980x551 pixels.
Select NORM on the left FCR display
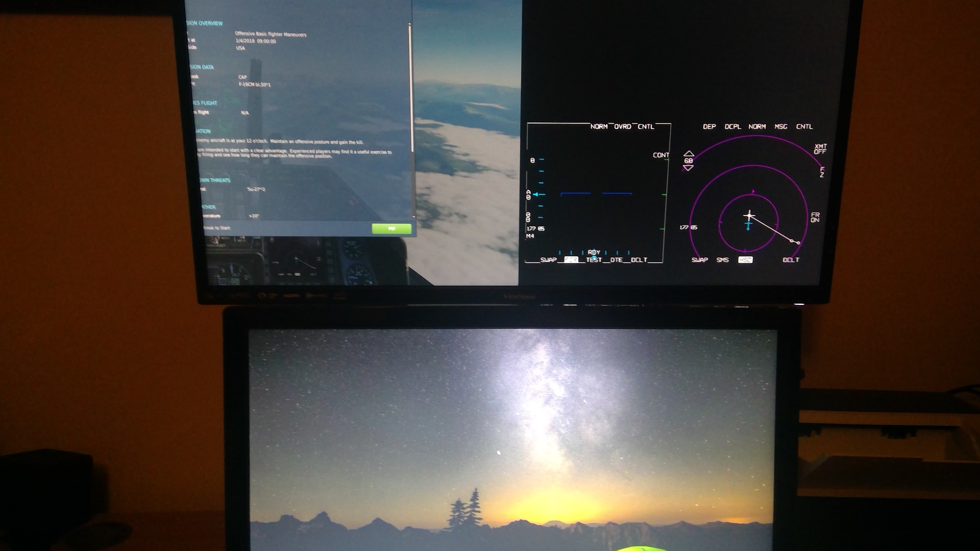[x=599, y=127]
